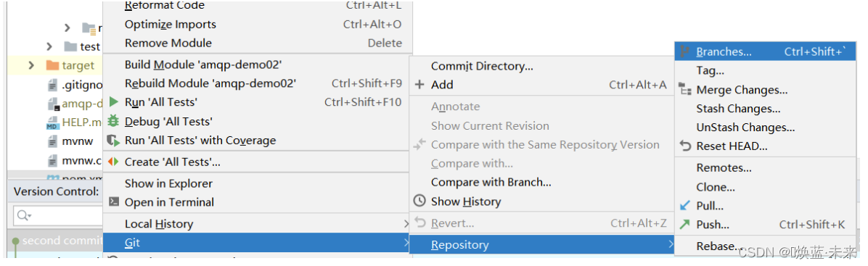Click the Push green arrow icon
Screen dimensions: 868x266
coord(685,225)
